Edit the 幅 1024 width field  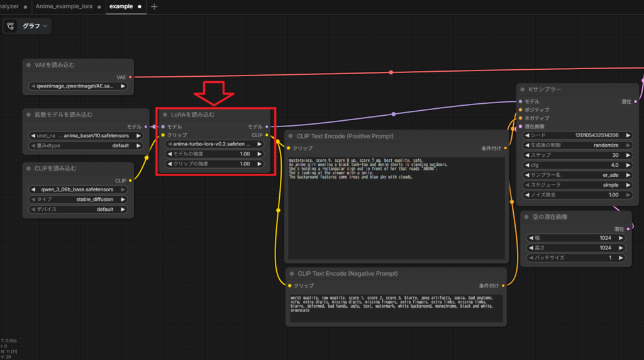(576, 238)
